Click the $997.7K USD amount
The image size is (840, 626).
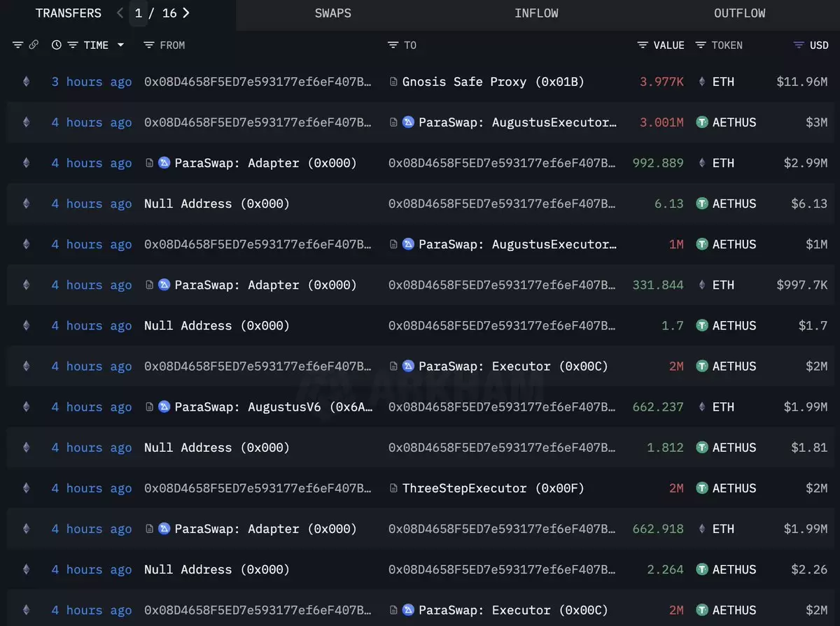pyautogui.click(x=802, y=285)
